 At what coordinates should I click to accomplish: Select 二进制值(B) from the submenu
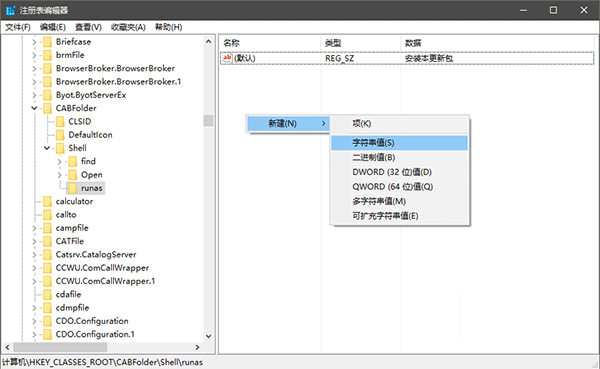coord(399,157)
